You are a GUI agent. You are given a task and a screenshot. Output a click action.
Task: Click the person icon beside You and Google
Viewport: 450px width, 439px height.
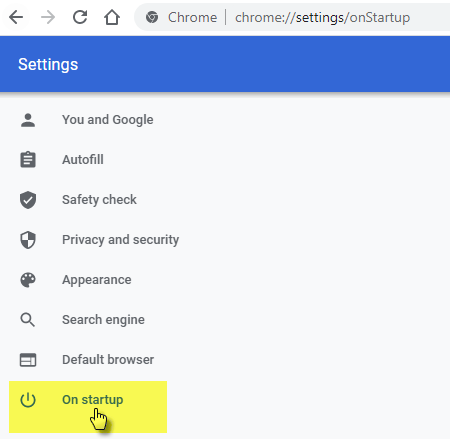(28, 120)
